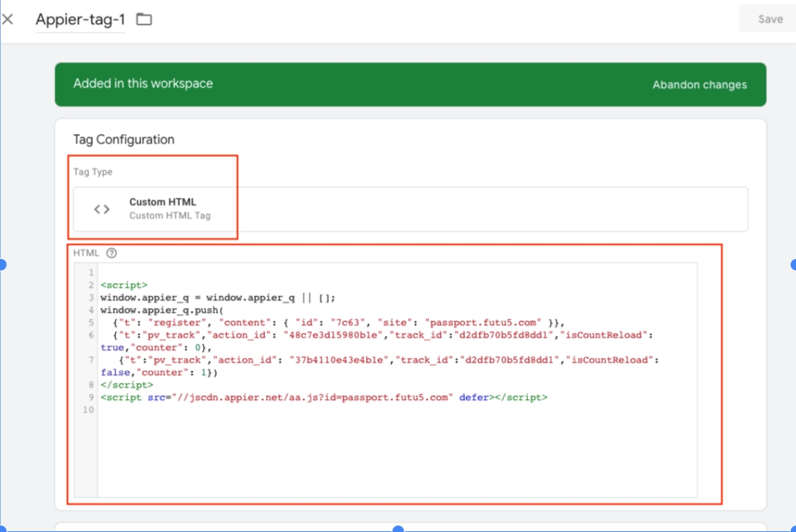The image size is (796, 532).
Task: Click the HTML help question mark icon
Action: pos(112,253)
